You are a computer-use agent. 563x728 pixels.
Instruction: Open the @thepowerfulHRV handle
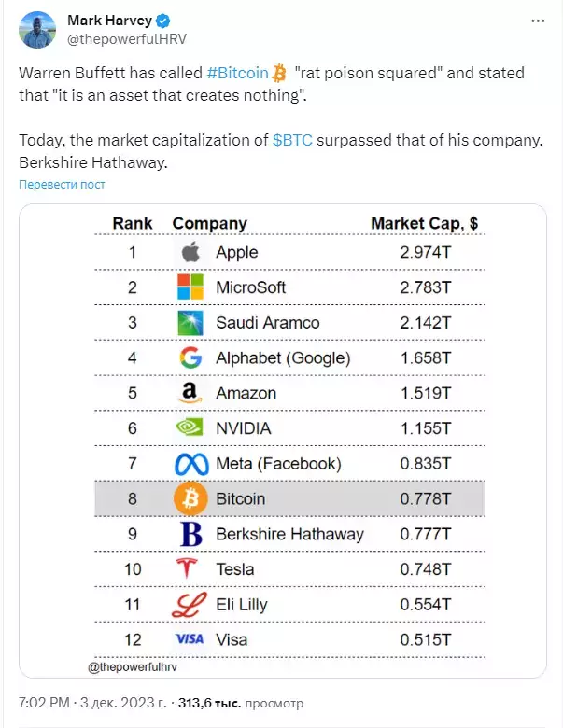(x=127, y=39)
